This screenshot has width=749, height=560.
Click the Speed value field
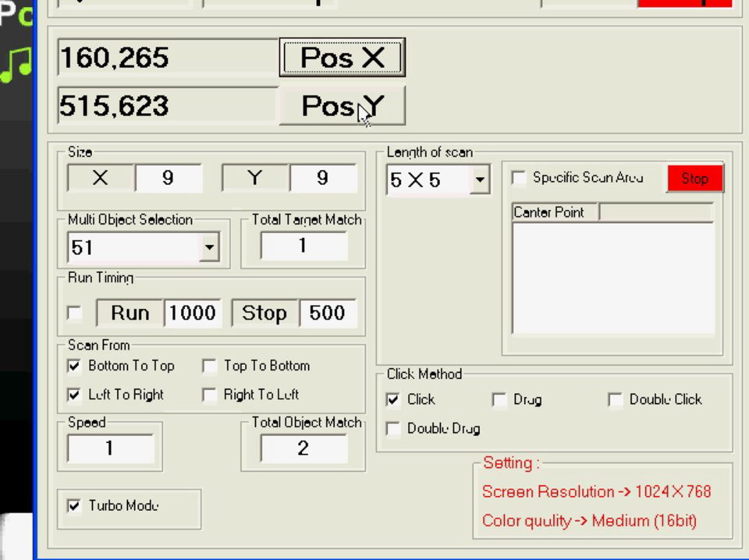click(110, 448)
